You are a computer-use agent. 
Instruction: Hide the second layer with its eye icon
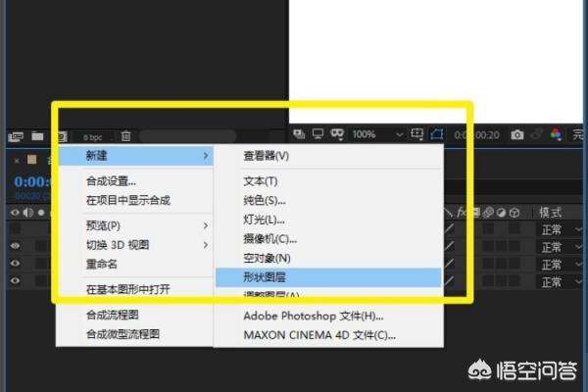[x=15, y=246]
